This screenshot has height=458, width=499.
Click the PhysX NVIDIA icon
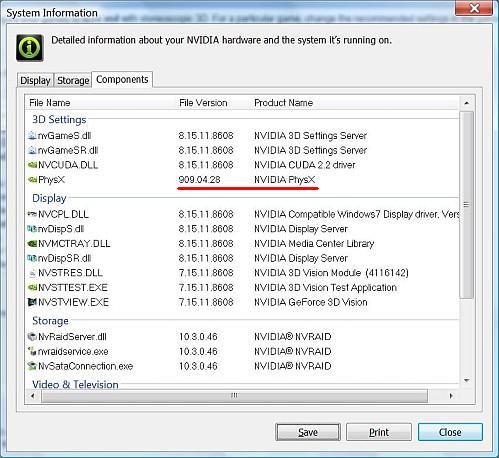[32, 180]
